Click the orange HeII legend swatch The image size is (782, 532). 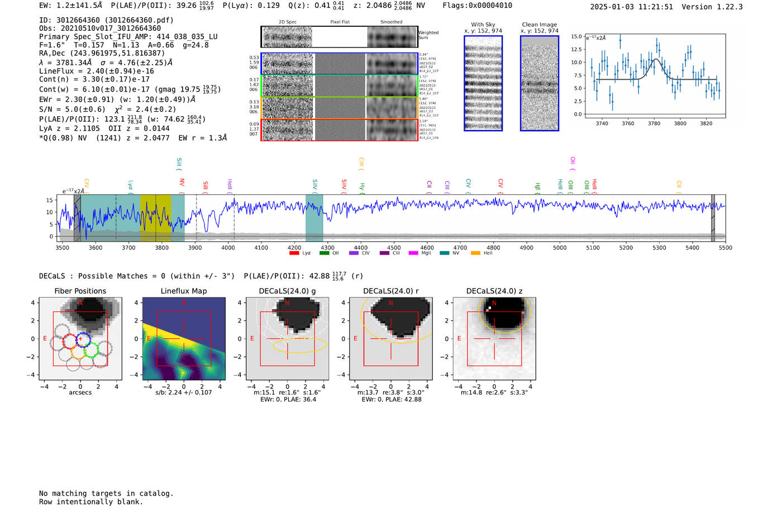coord(475,253)
